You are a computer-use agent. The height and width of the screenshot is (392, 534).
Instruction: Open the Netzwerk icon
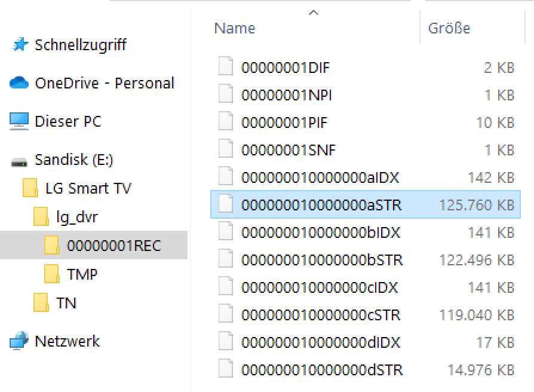19,341
